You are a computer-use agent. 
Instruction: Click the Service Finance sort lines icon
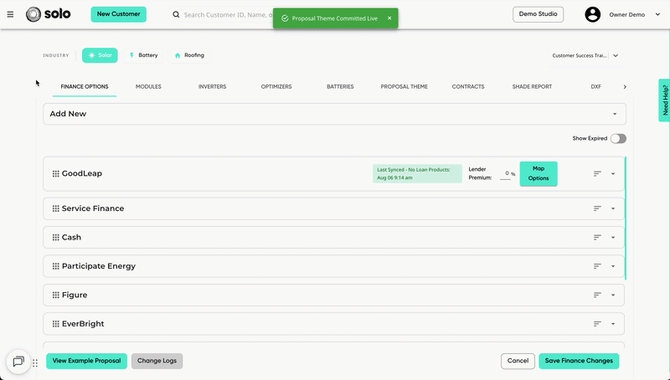[x=597, y=209]
